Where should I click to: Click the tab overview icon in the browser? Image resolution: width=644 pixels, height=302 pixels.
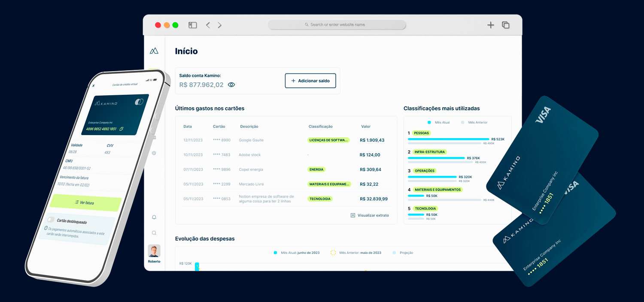click(505, 25)
